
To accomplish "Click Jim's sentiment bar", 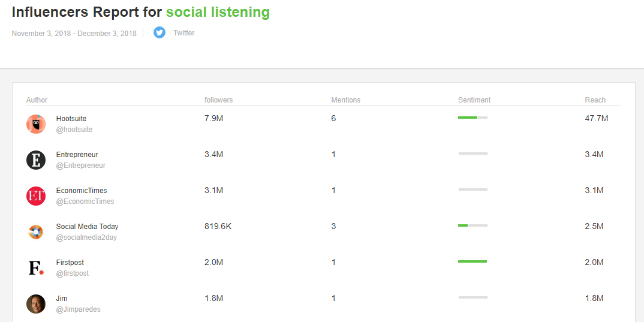I will (x=473, y=297).
